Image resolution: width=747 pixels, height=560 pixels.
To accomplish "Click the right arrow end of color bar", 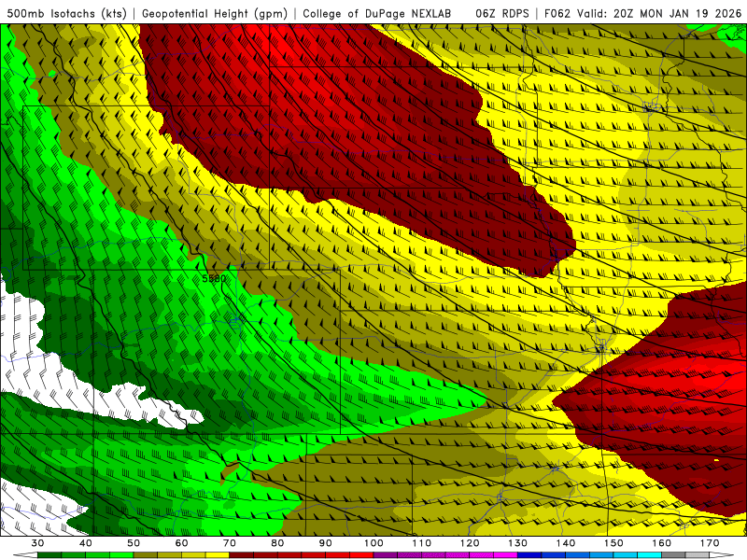I will coord(722,555).
